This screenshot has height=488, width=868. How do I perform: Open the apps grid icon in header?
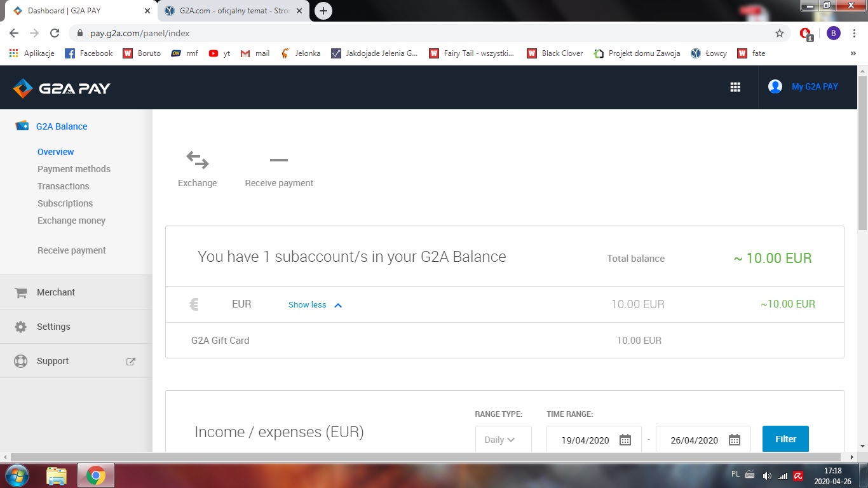(735, 87)
